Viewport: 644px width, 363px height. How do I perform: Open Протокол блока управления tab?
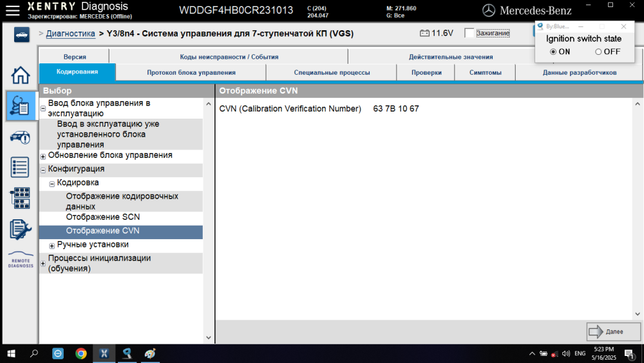[191, 72]
